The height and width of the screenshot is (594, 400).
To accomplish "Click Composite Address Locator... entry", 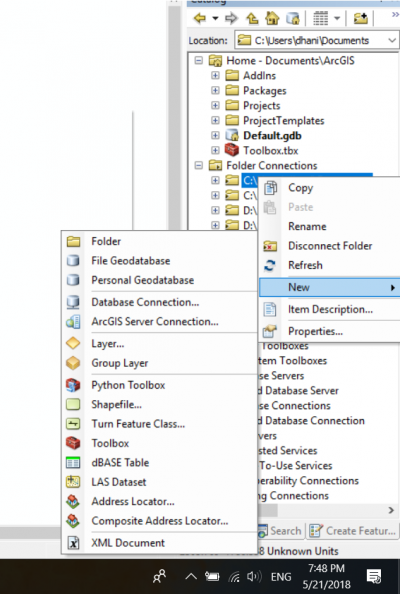I will pos(159,521).
